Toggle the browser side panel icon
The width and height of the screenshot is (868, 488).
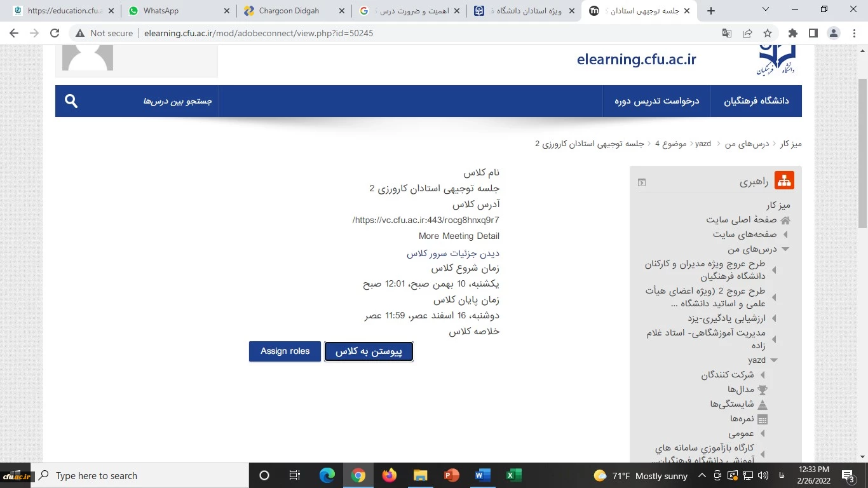[x=813, y=33]
